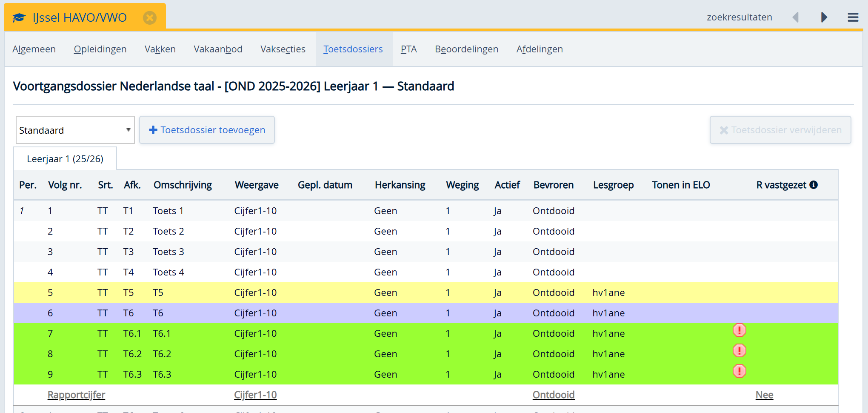This screenshot has width=868, height=413.
Task: Click warning icon on row T6.1
Action: 739,330
